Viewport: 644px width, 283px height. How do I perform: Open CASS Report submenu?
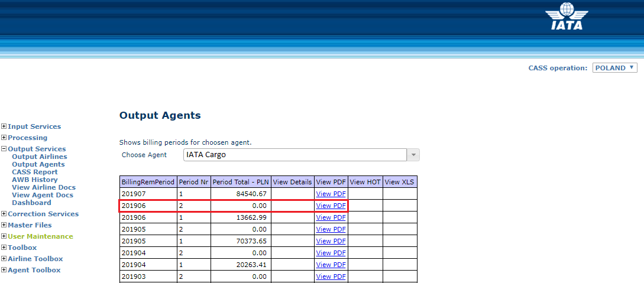tap(35, 172)
